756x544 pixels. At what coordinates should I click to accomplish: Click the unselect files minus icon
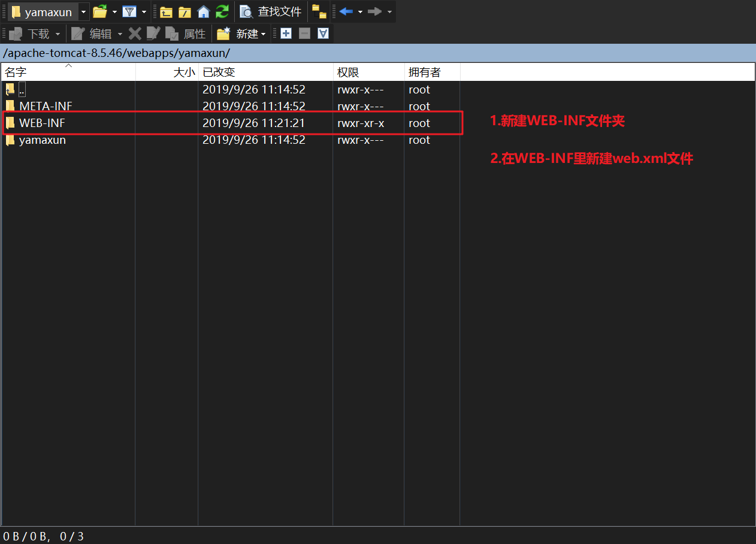pyautogui.click(x=304, y=34)
